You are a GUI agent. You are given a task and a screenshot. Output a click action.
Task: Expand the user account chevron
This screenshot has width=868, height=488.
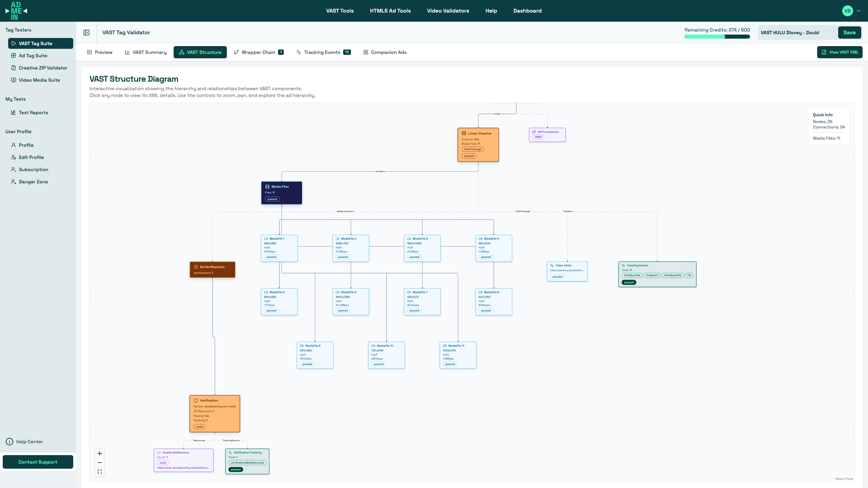click(859, 11)
